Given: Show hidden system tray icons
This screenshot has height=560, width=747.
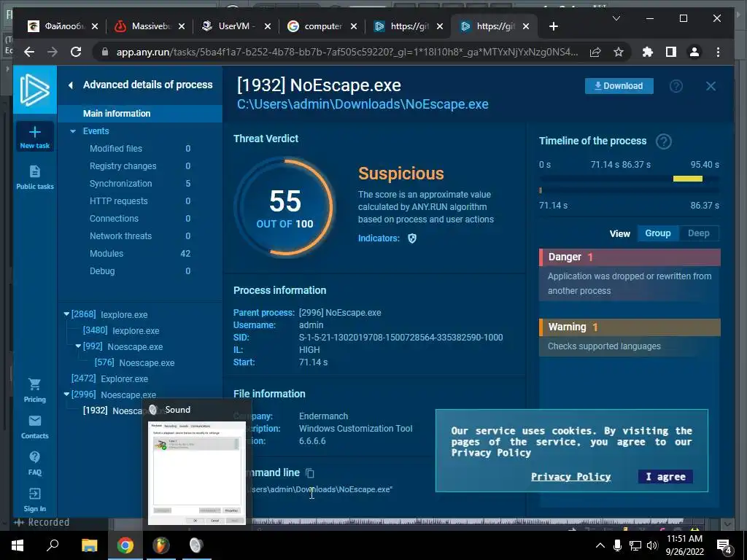Looking at the screenshot, I should [600, 545].
